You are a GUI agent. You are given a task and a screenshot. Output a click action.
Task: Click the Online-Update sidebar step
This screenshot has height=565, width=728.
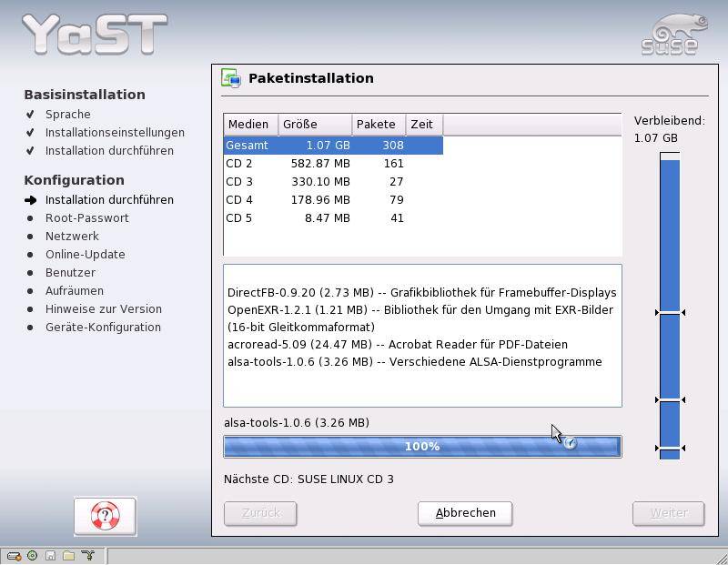coord(85,255)
